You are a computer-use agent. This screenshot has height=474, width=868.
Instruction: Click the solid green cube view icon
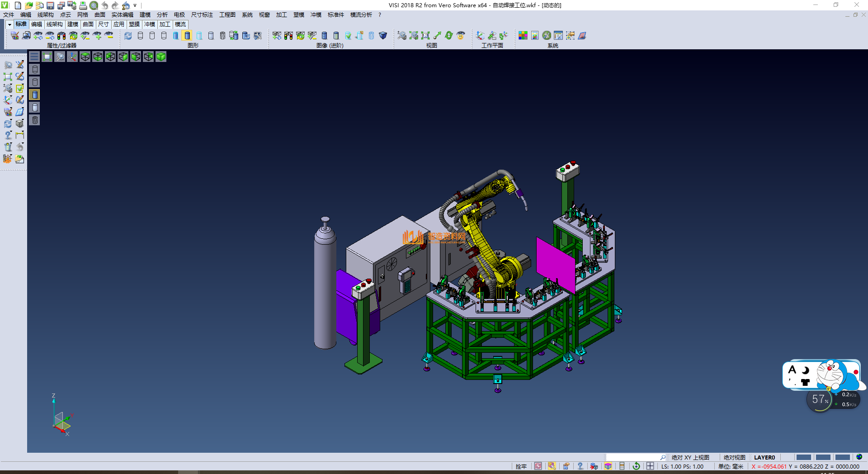point(161,57)
